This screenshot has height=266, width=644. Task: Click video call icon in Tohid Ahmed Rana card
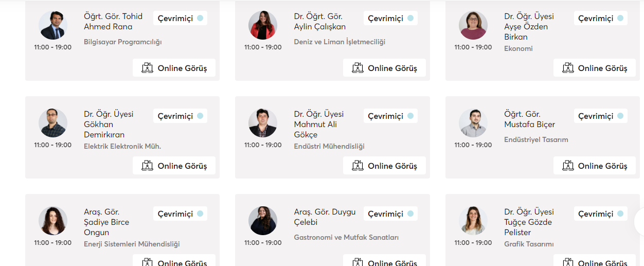coord(148,68)
